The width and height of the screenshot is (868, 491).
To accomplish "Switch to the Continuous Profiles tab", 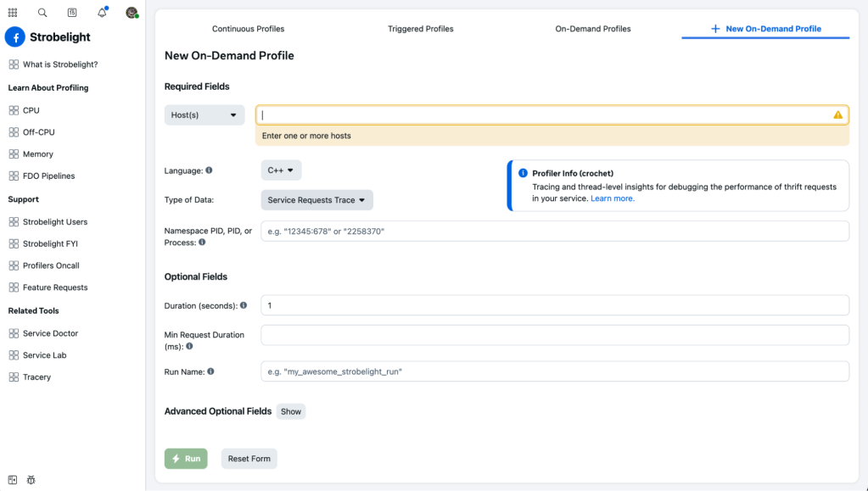I will click(x=248, y=29).
